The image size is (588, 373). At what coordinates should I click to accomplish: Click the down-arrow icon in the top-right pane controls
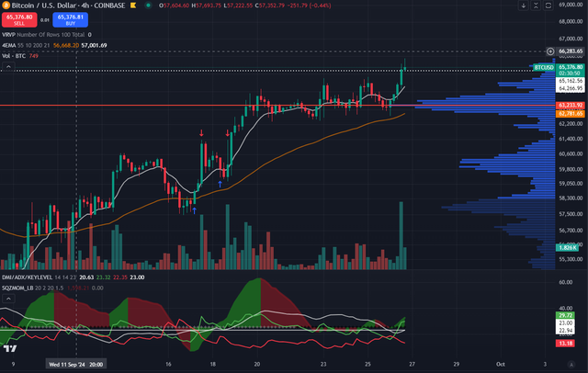(524, 6)
